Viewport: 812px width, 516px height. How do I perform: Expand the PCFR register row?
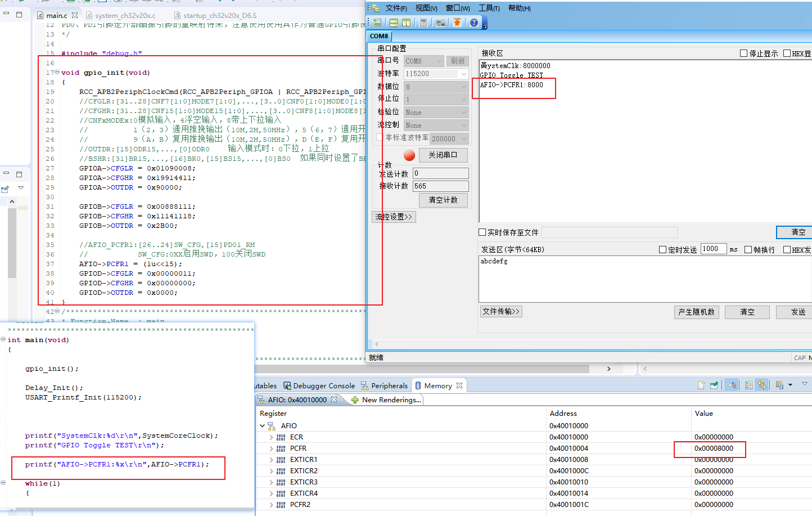(272, 448)
